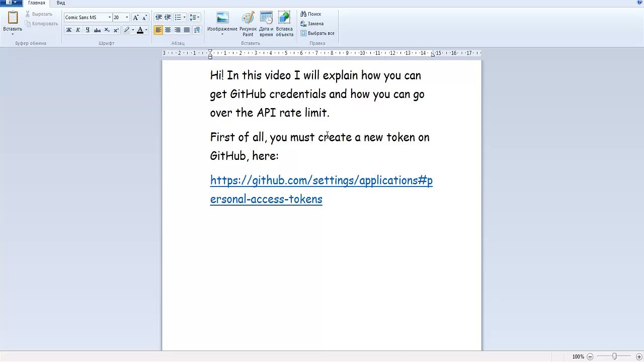Open the font color dropdown arrow

tap(146, 30)
